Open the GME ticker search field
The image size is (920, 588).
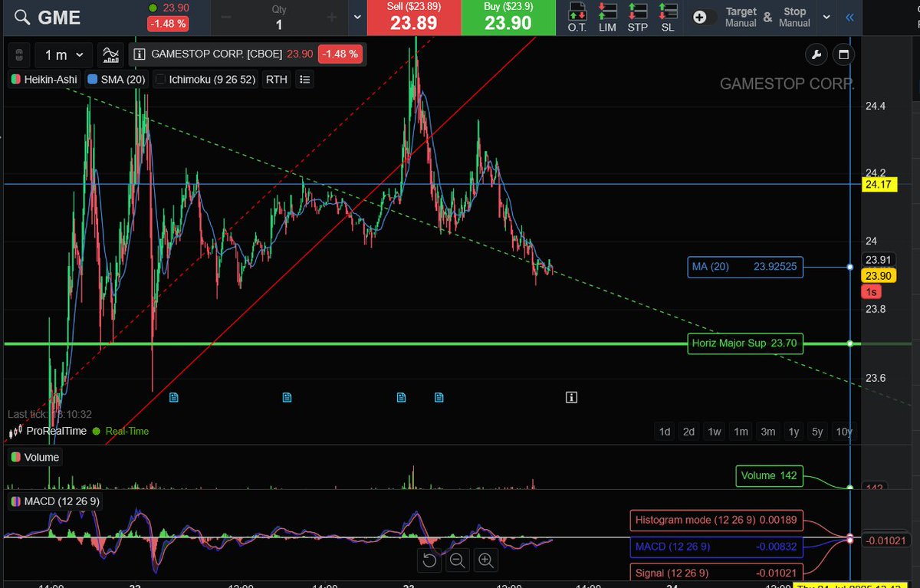(x=60, y=17)
